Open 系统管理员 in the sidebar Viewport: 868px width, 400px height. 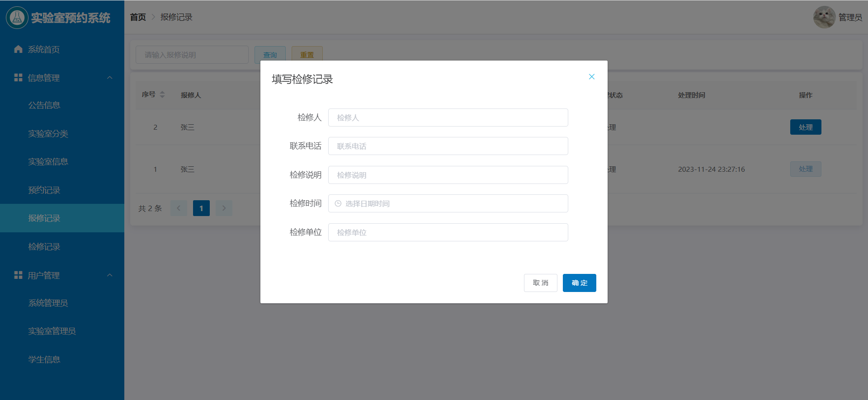tap(62, 303)
